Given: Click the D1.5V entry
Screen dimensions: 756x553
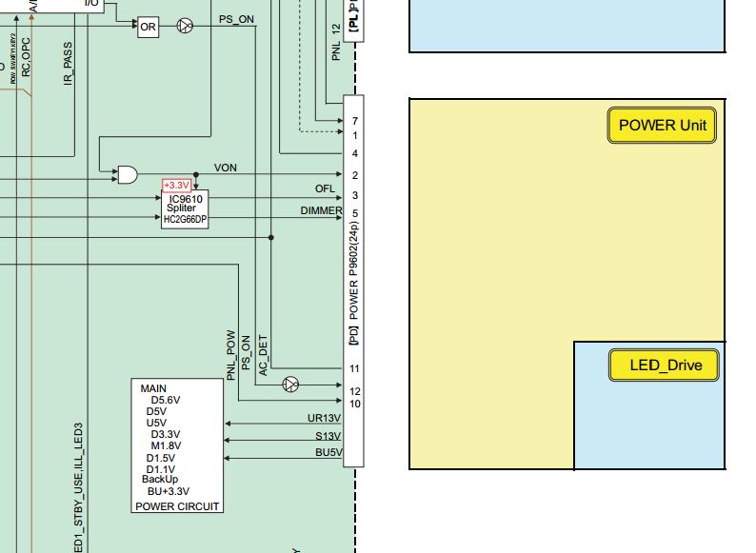Looking at the screenshot, I should pyautogui.click(x=161, y=458).
